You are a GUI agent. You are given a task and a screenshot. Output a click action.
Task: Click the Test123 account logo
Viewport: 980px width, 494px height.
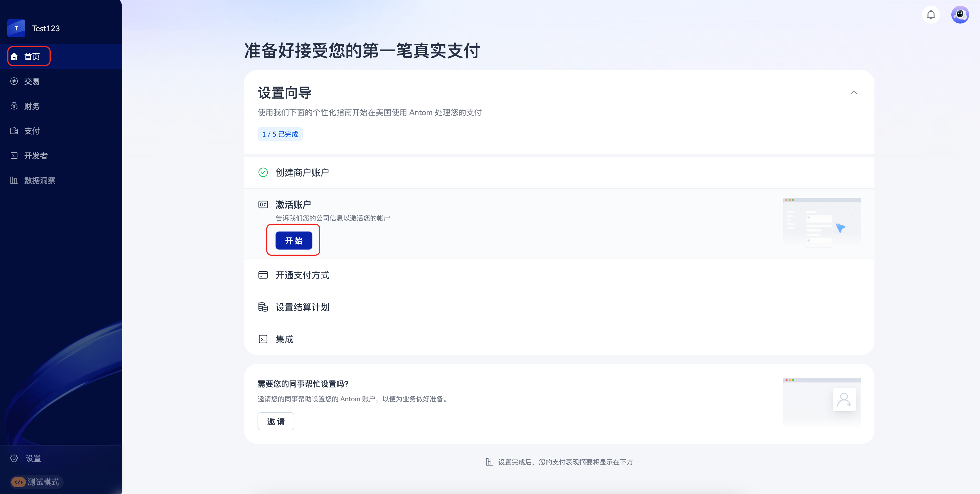click(x=16, y=28)
